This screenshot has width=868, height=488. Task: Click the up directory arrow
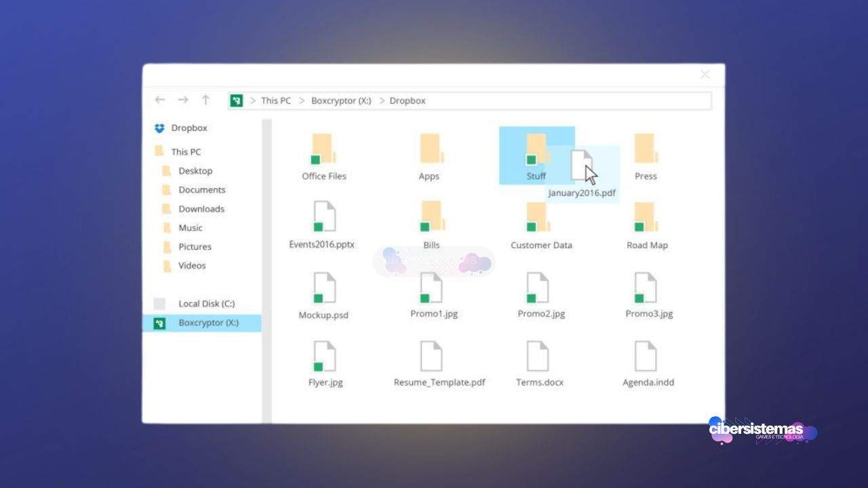[x=205, y=100]
